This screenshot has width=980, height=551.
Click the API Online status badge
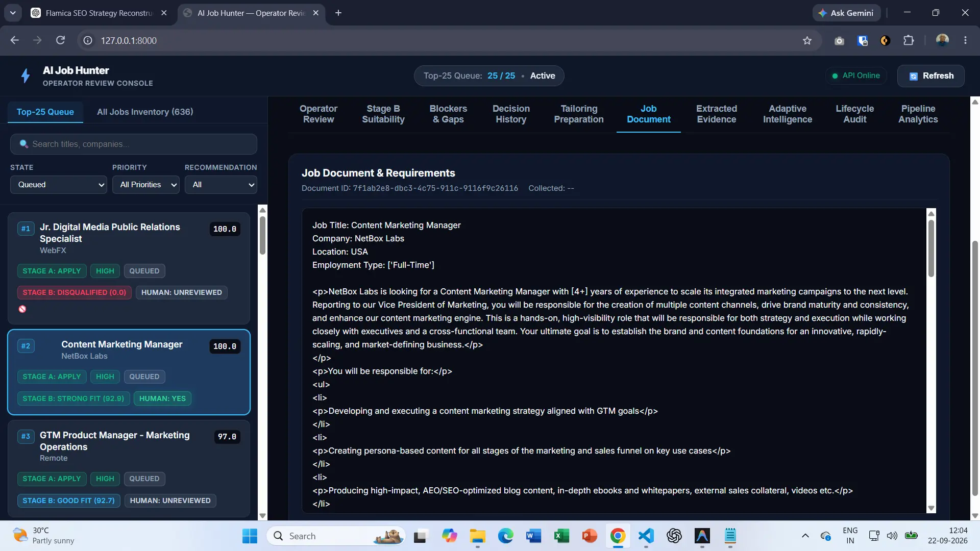click(x=856, y=76)
